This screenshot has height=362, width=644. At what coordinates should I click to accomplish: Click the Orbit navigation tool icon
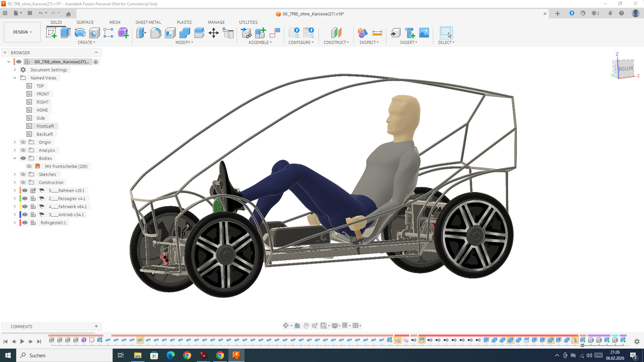(x=285, y=325)
